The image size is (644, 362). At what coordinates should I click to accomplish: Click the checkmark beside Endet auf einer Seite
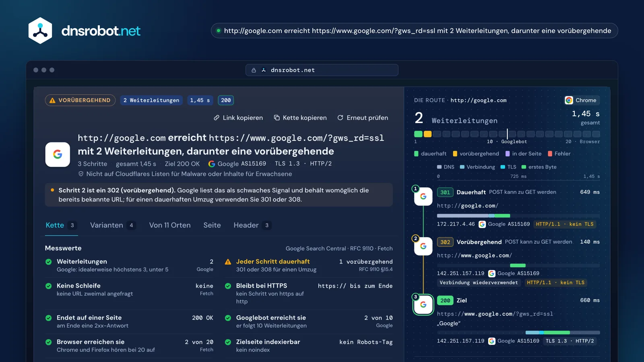click(x=49, y=318)
